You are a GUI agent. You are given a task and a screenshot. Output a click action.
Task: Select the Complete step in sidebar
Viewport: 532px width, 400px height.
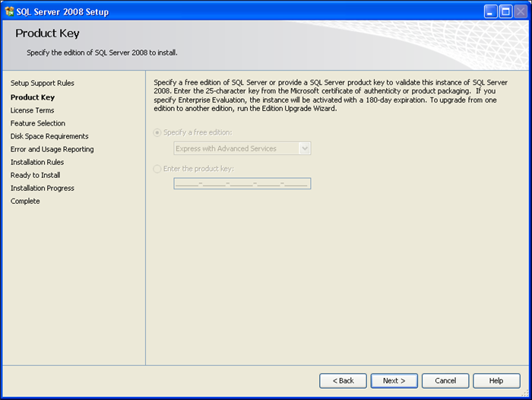tap(25, 201)
